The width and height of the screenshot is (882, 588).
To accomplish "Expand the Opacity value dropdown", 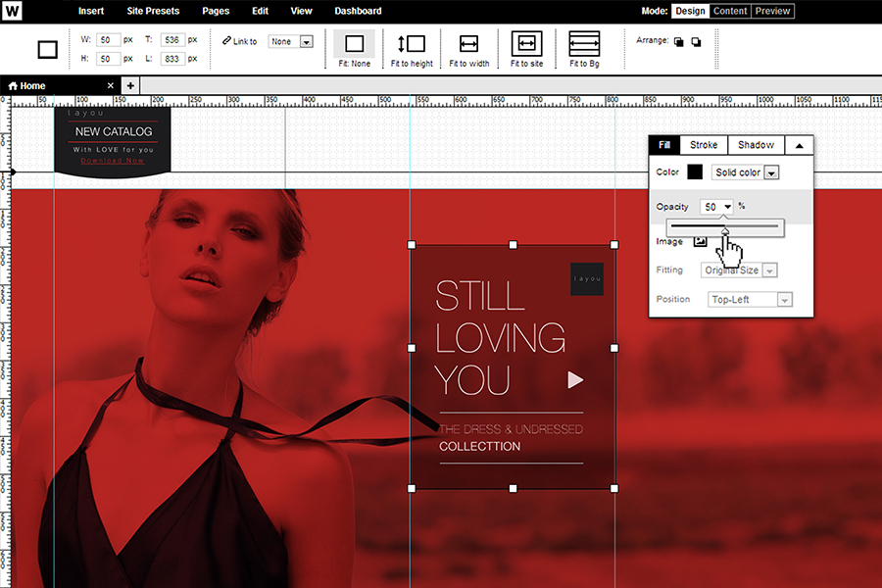I will point(727,207).
